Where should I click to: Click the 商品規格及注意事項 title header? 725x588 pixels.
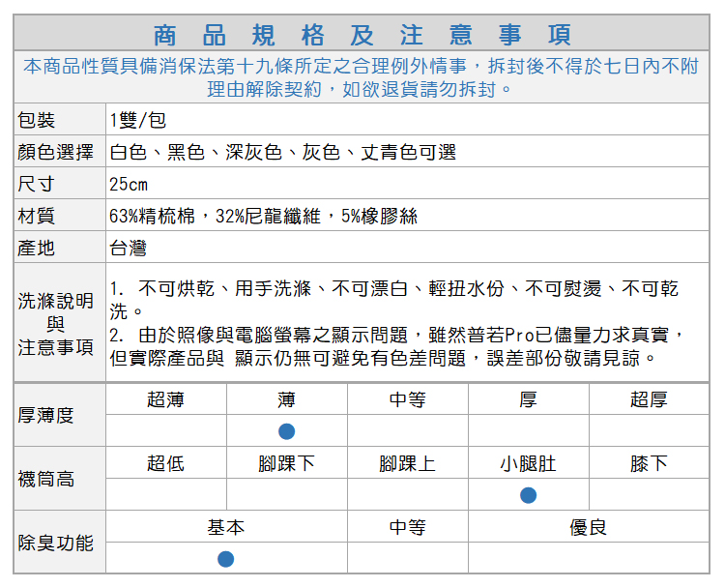coord(362,36)
